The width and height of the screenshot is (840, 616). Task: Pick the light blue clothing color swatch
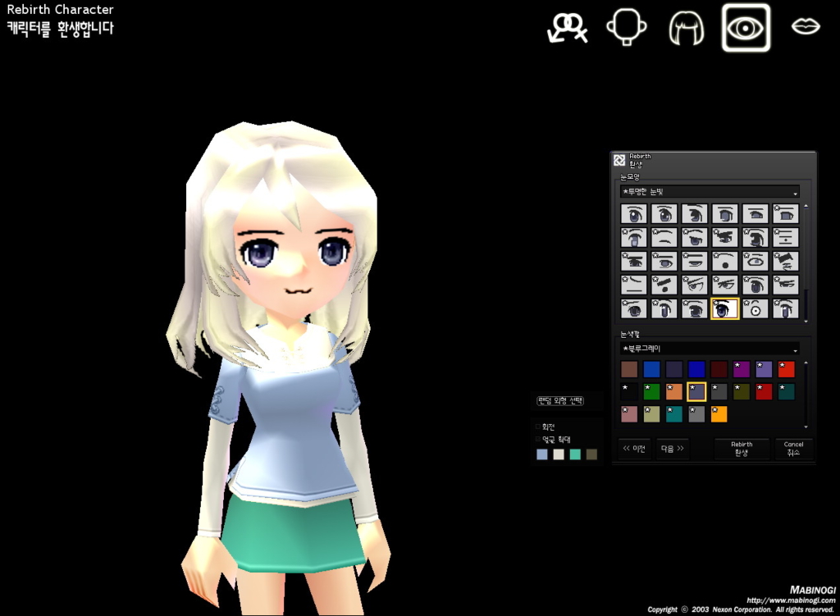click(x=542, y=454)
